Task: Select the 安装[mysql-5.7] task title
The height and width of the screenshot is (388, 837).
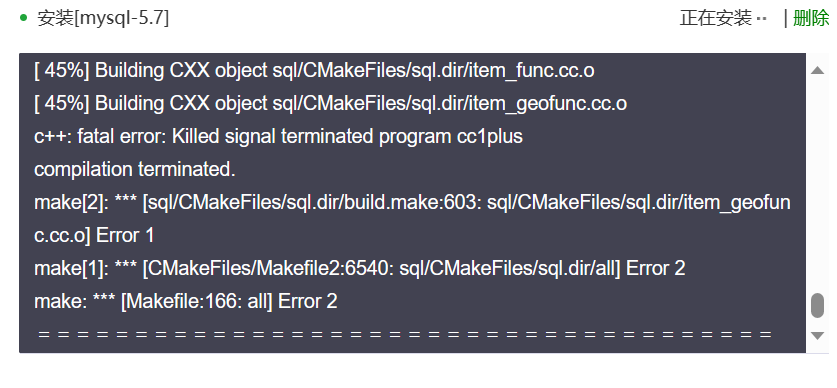Action: click(x=103, y=19)
